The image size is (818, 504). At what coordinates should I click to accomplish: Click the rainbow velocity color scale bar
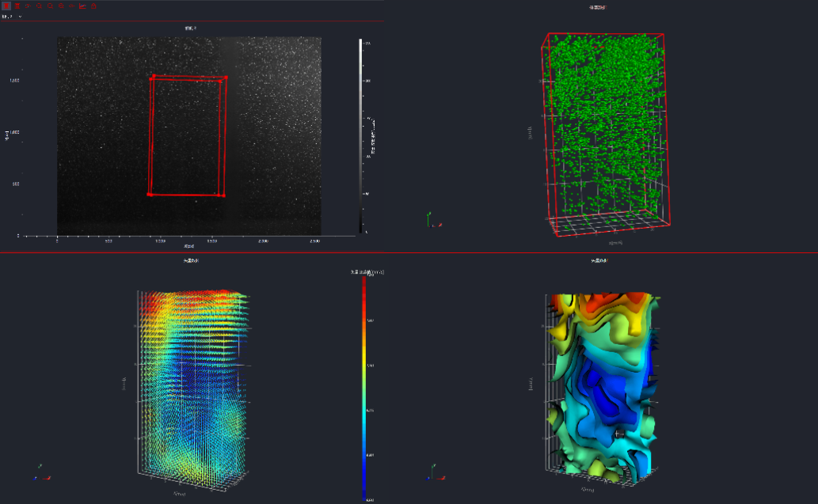[x=363, y=388]
